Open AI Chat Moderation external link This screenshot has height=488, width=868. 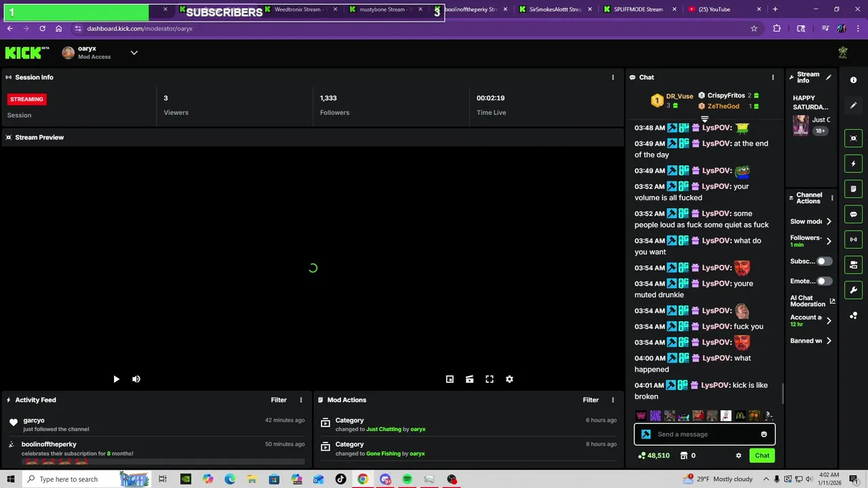(x=832, y=301)
